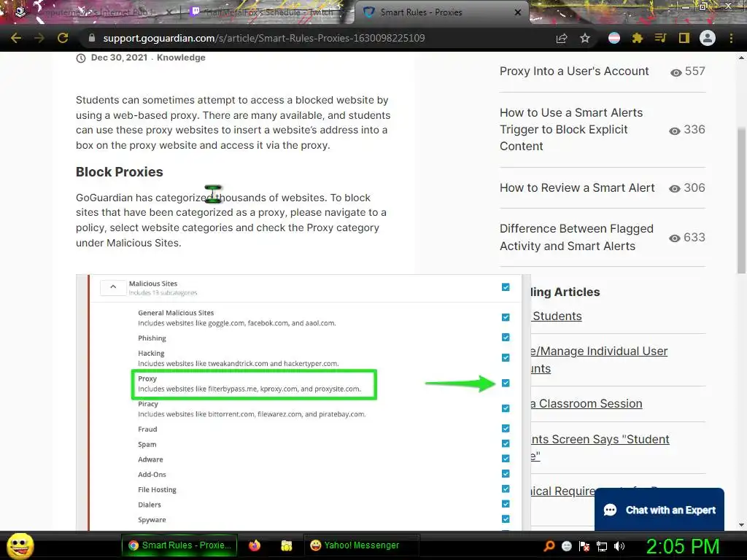Click the Dec 30, 2021 date text
Screen dimensions: 747x560
point(119,58)
